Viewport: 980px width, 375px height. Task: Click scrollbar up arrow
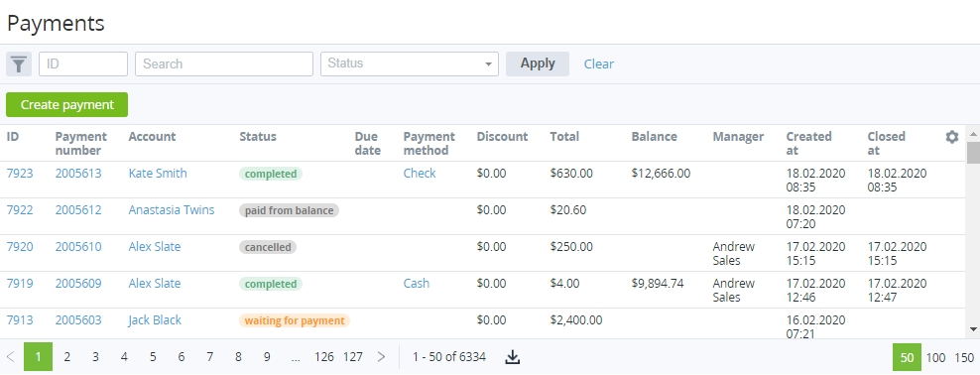pos(973,134)
